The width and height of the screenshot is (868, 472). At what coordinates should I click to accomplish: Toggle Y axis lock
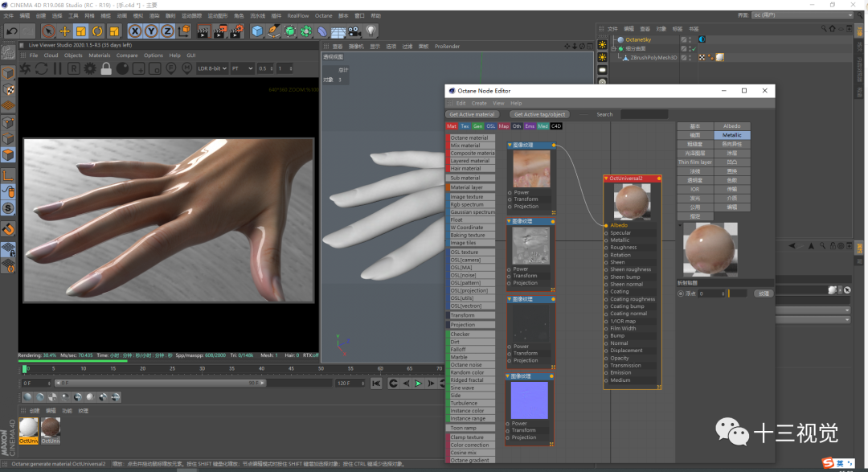pyautogui.click(x=151, y=31)
